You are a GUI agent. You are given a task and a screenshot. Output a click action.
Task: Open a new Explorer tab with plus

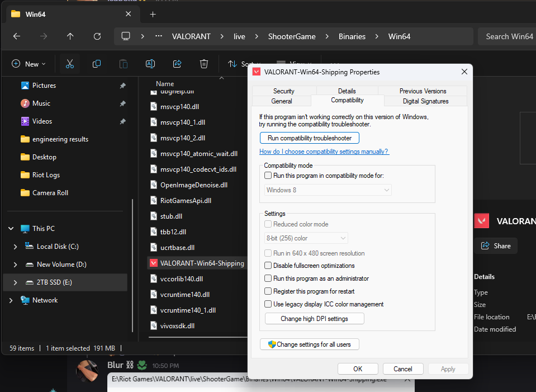click(153, 15)
